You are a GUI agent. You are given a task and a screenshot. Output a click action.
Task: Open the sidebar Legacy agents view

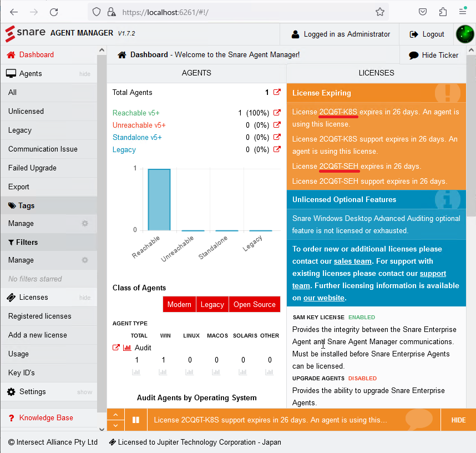pyautogui.click(x=49, y=130)
